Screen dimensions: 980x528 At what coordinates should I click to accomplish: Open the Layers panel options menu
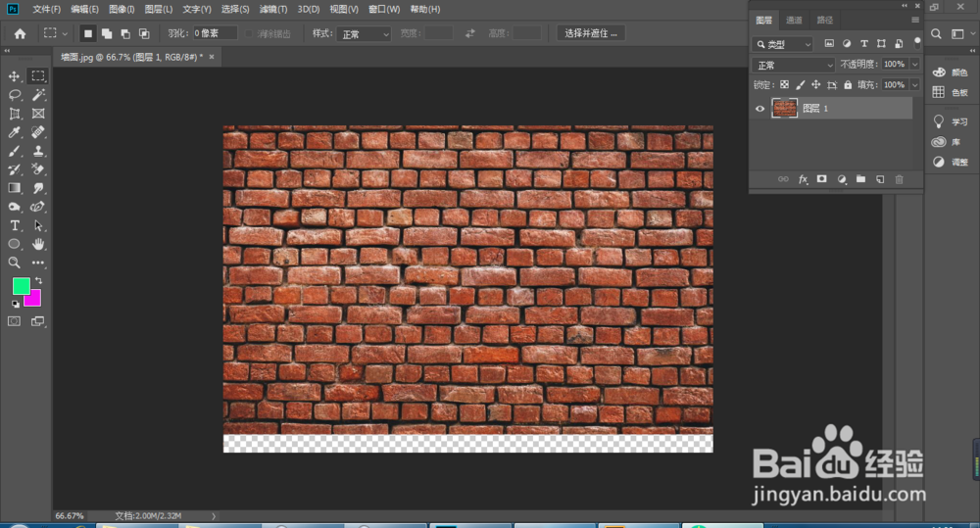(x=915, y=20)
